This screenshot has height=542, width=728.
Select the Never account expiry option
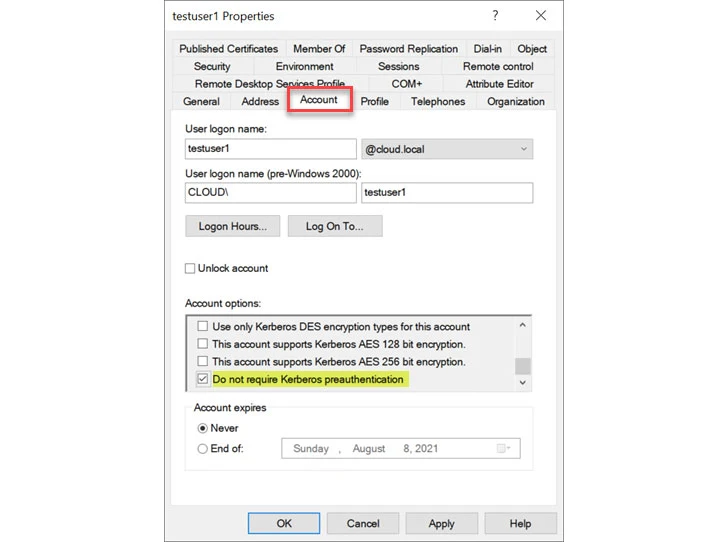(x=203, y=427)
